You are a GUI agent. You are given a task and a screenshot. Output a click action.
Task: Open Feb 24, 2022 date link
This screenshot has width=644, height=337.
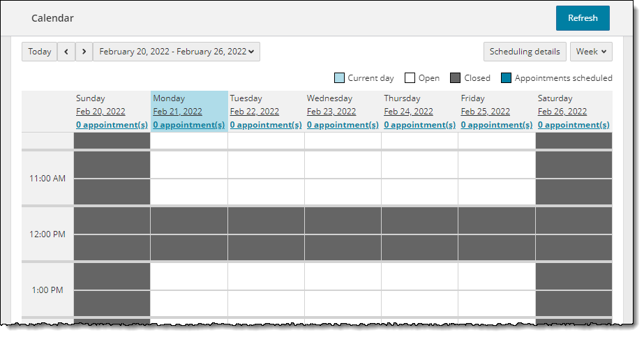[408, 112]
